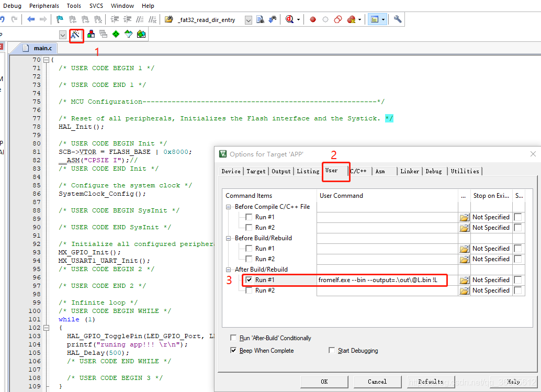Select the main.c editor tab

(x=37, y=48)
